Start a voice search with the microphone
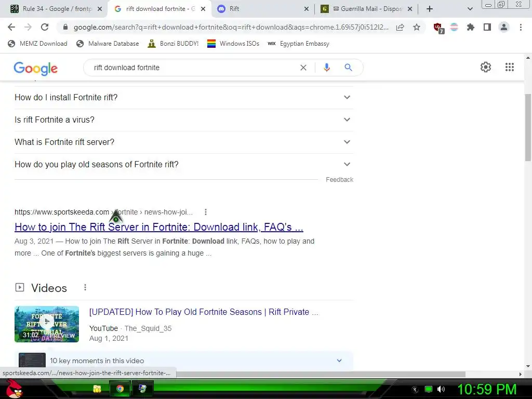This screenshot has height=399, width=532. 326,68
